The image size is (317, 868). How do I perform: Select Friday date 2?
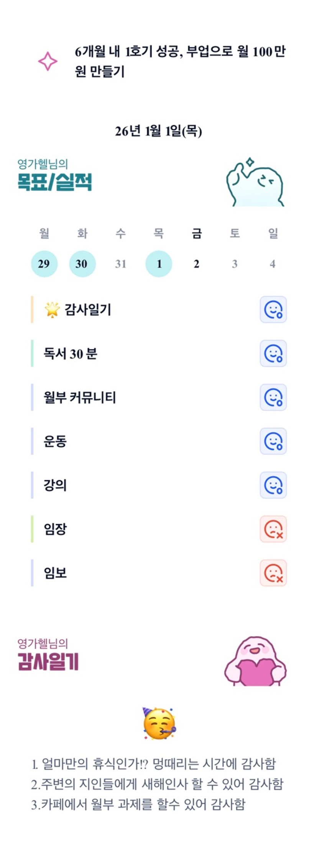click(196, 264)
